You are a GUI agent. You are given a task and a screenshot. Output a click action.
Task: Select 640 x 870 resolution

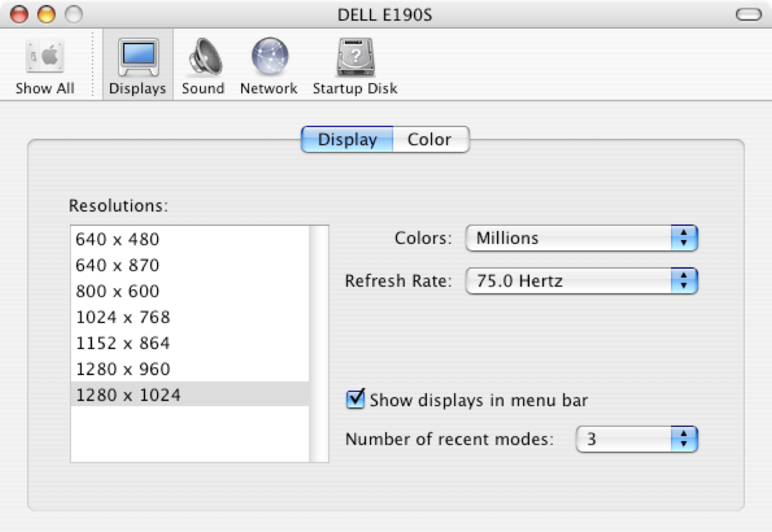[x=190, y=265]
